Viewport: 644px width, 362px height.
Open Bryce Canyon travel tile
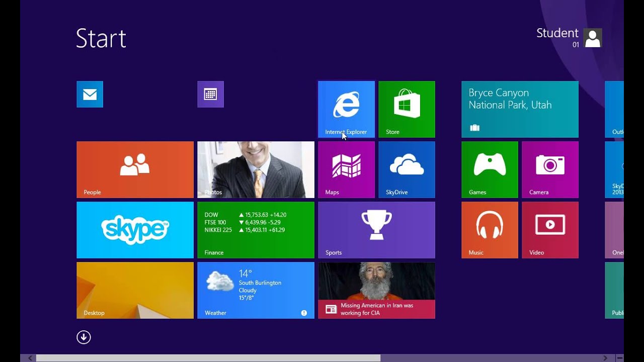(520, 109)
